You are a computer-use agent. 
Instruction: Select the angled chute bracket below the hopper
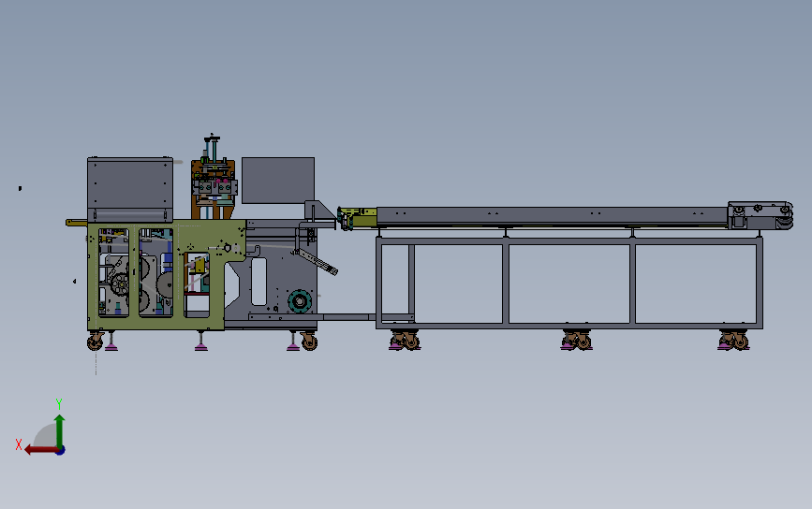(316, 261)
